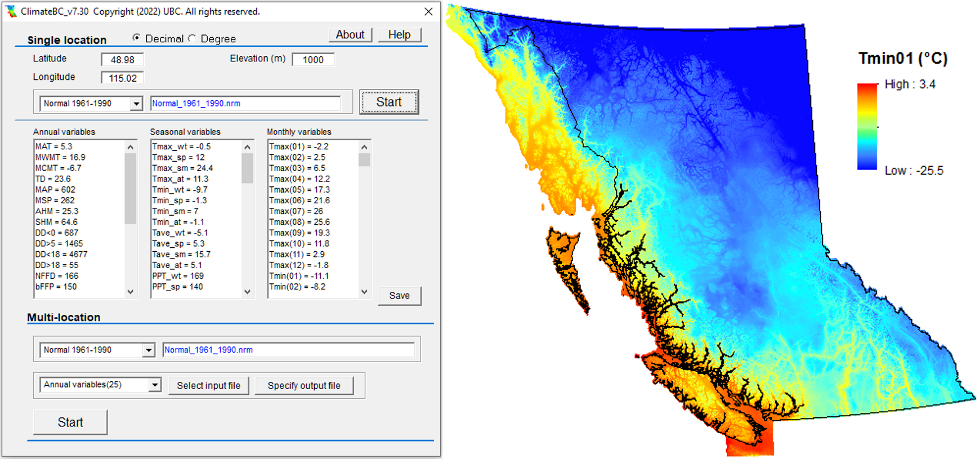The height and width of the screenshot is (459, 980).
Task: Start the multi-location processing
Action: coord(70,422)
